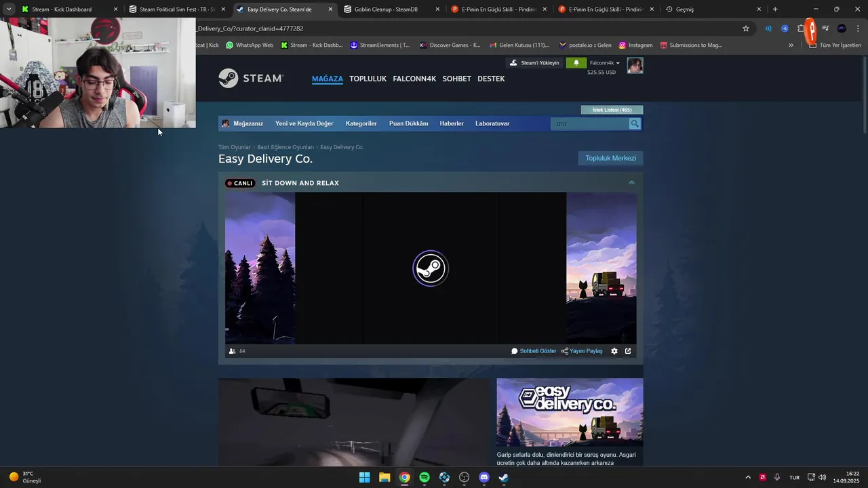This screenshot has height=488, width=868.
Task: Close the Stream Kick Dashboard tab
Action: 115,9
